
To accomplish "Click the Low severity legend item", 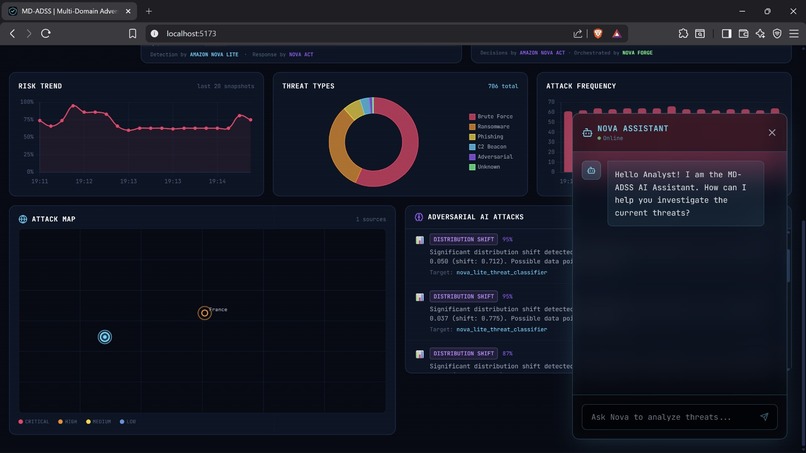I will click(x=127, y=422).
